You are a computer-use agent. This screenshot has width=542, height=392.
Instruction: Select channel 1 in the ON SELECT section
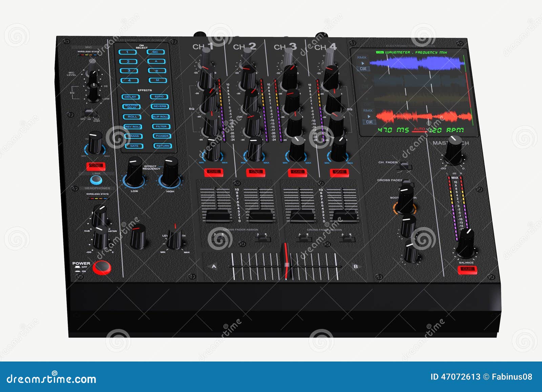(x=128, y=52)
